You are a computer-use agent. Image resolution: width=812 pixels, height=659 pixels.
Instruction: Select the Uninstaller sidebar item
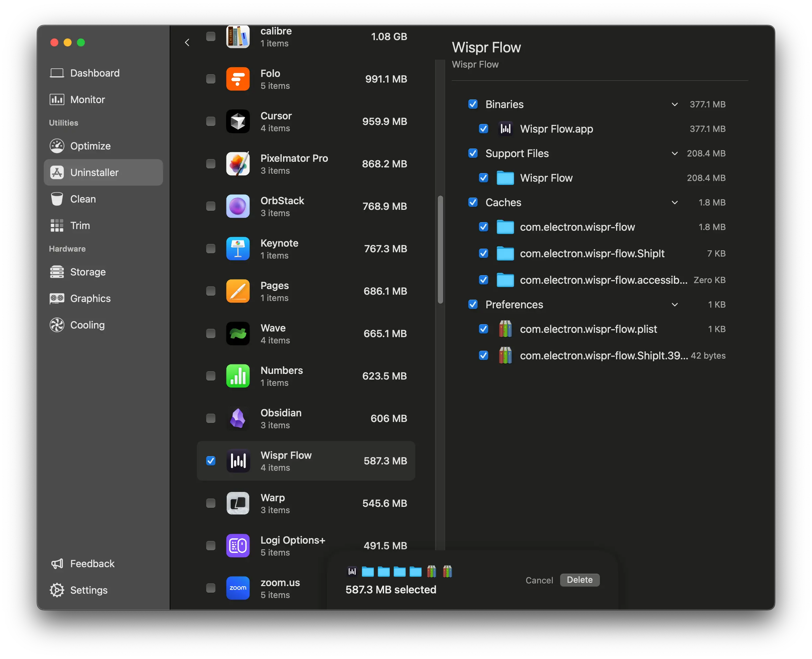103,172
